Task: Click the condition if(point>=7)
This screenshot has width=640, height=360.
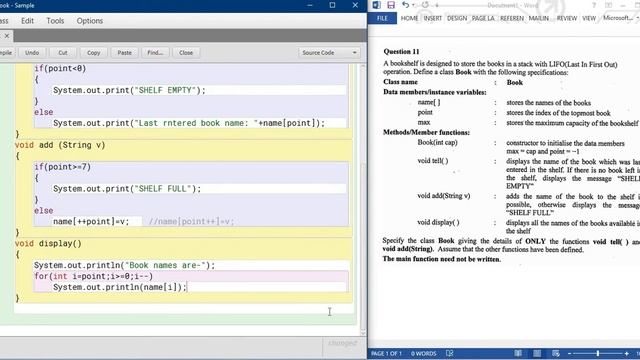Action: [x=62, y=167]
